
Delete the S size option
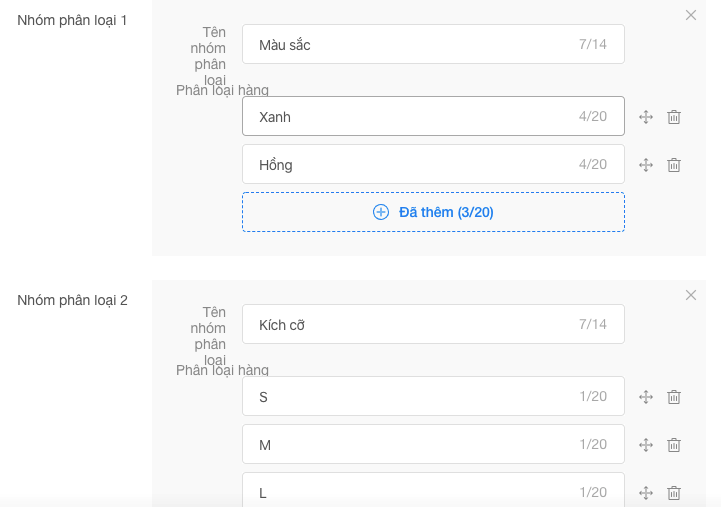point(674,397)
